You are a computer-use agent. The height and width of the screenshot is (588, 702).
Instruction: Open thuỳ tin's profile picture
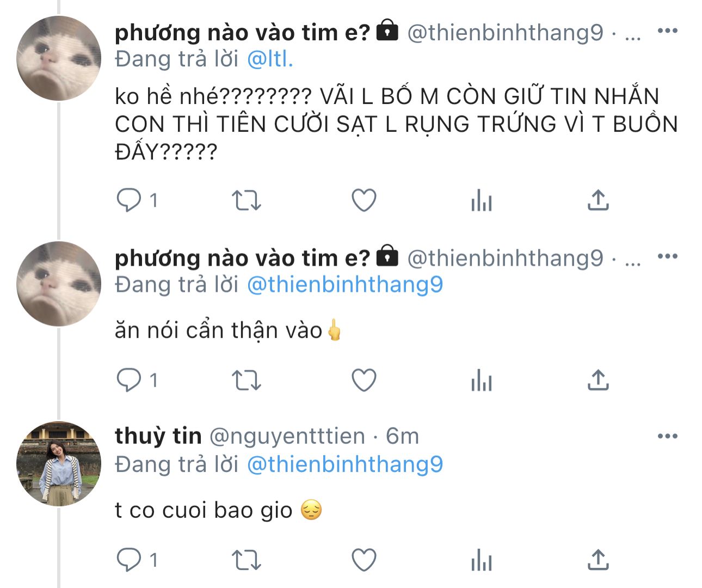coord(59,464)
